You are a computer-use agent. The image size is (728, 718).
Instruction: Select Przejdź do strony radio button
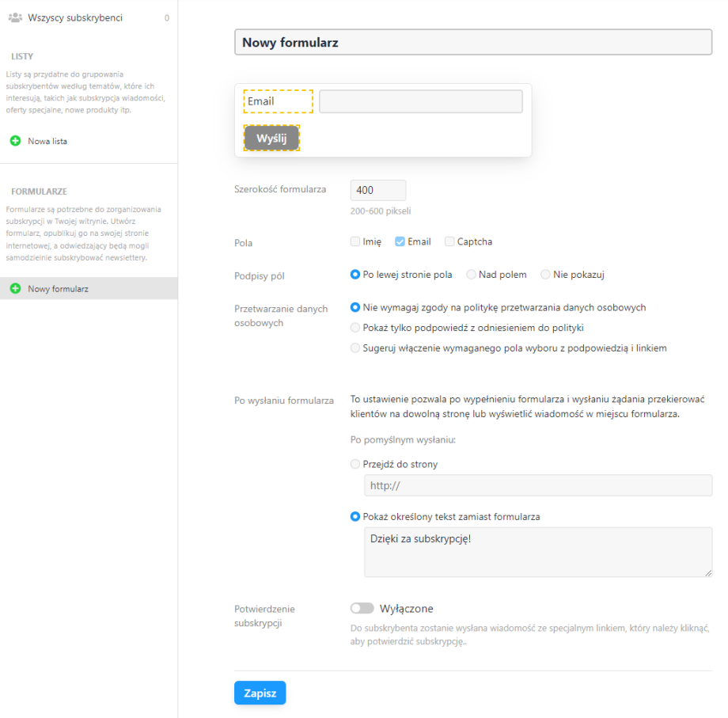tap(355, 465)
